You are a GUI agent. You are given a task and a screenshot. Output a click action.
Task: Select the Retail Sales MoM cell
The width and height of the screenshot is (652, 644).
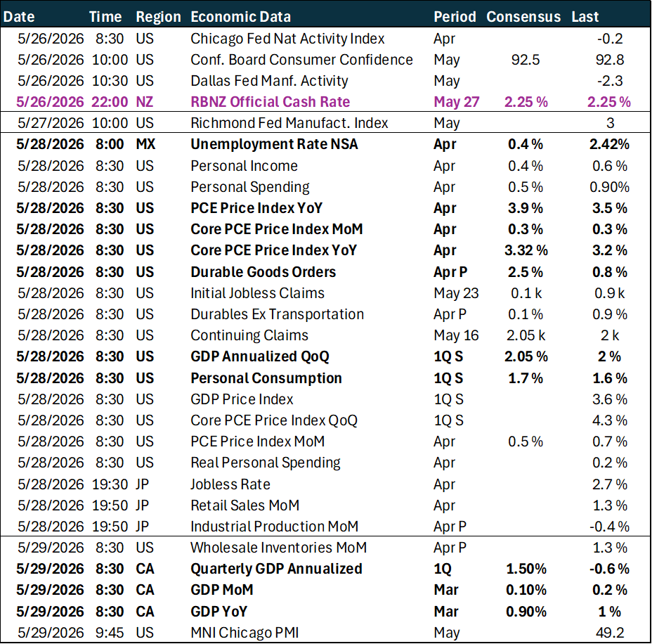tap(244, 505)
